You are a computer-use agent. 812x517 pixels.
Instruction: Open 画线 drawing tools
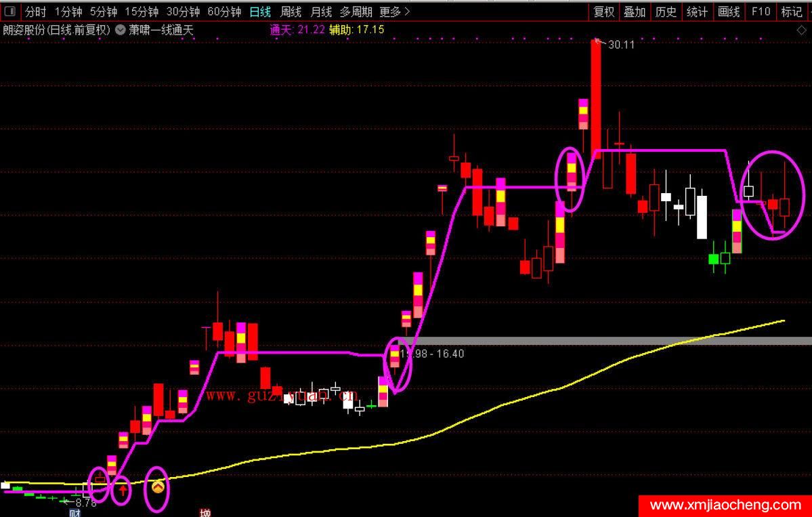(729, 12)
